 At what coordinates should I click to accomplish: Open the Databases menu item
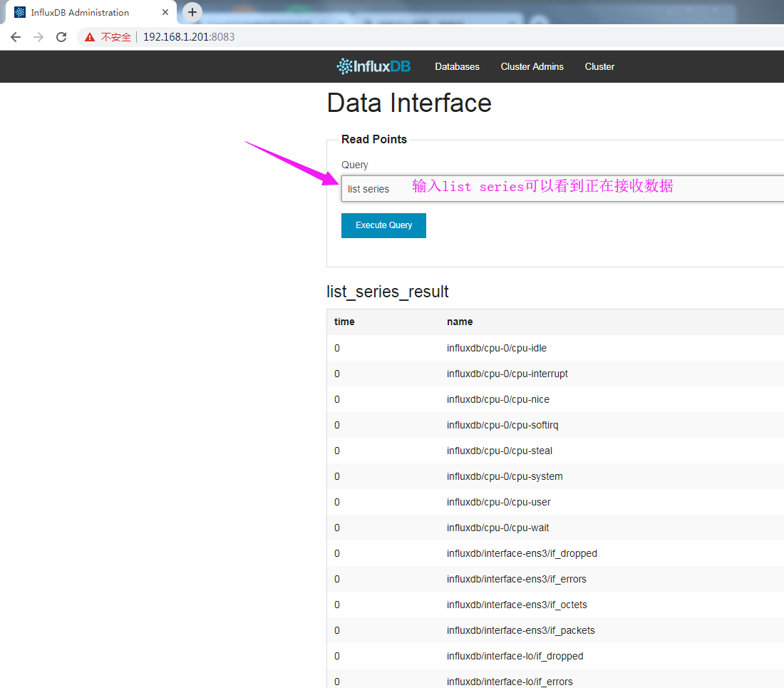[457, 66]
